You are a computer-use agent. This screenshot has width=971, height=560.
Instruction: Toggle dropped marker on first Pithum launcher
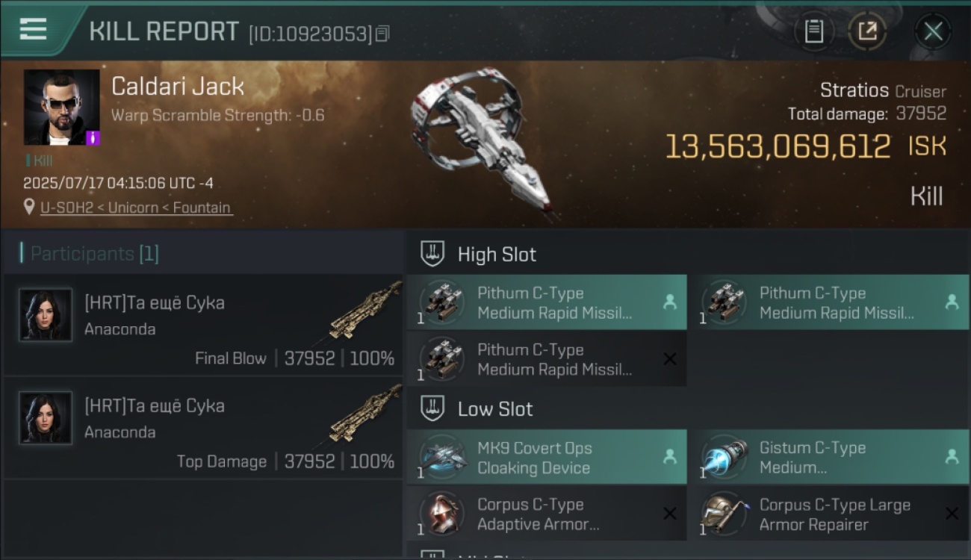point(670,302)
